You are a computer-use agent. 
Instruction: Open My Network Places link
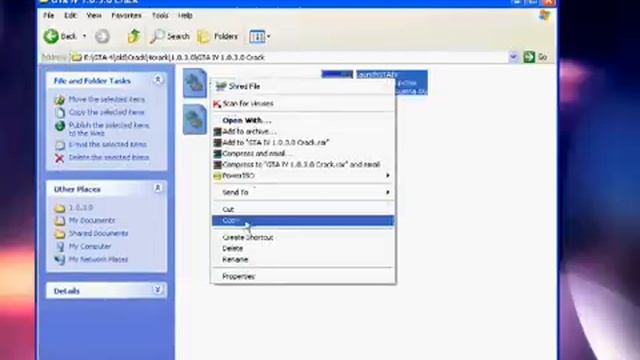[x=98, y=259]
